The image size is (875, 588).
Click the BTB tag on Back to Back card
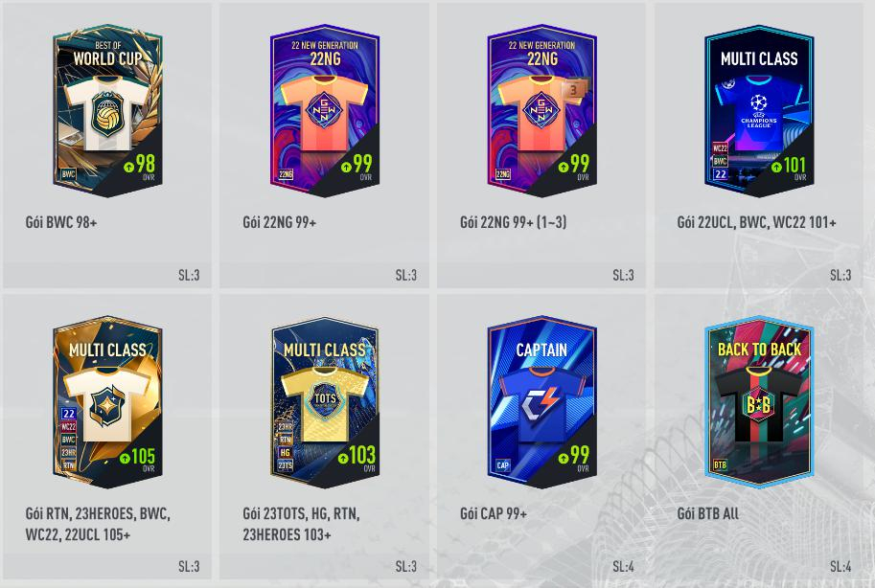pyautogui.click(x=720, y=464)
